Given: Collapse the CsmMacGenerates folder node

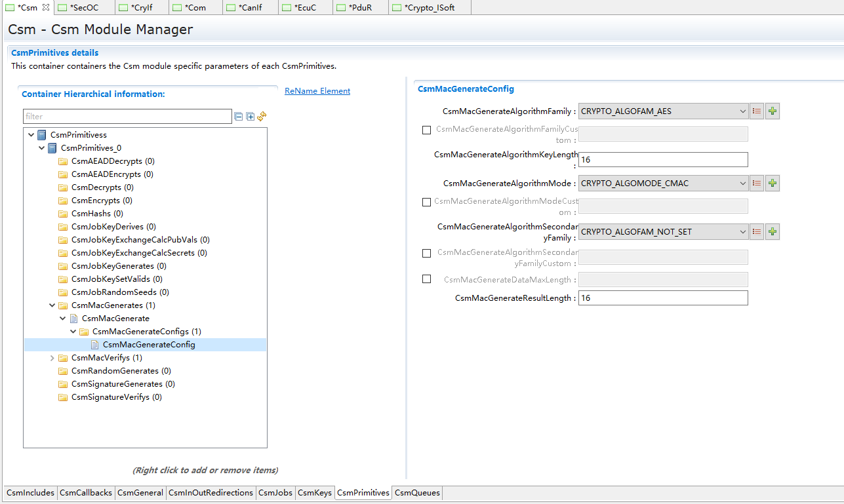Looking at the screenshot, I should (52, 305).
